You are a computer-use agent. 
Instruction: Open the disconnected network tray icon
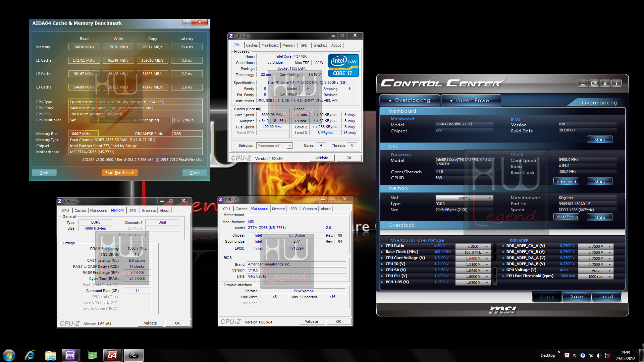607,356
